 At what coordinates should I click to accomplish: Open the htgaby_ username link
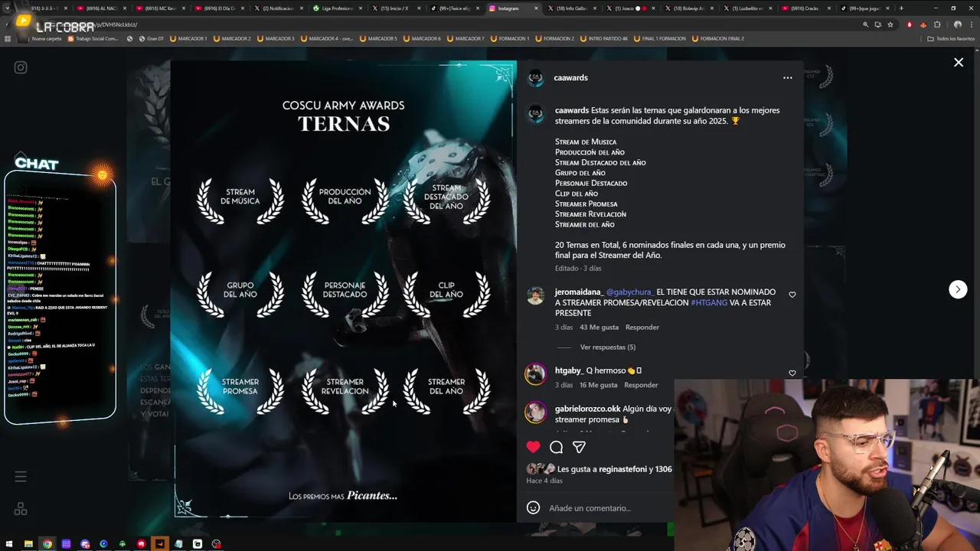pos(569,370)
